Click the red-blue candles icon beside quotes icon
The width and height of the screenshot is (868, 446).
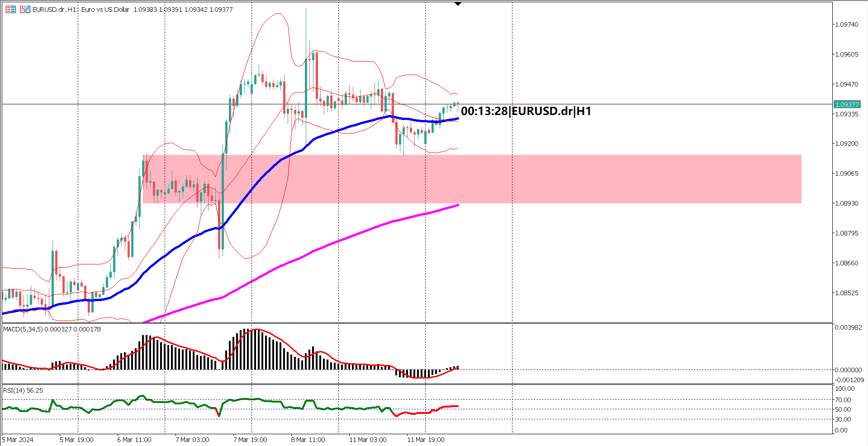(x=24, y=9)
